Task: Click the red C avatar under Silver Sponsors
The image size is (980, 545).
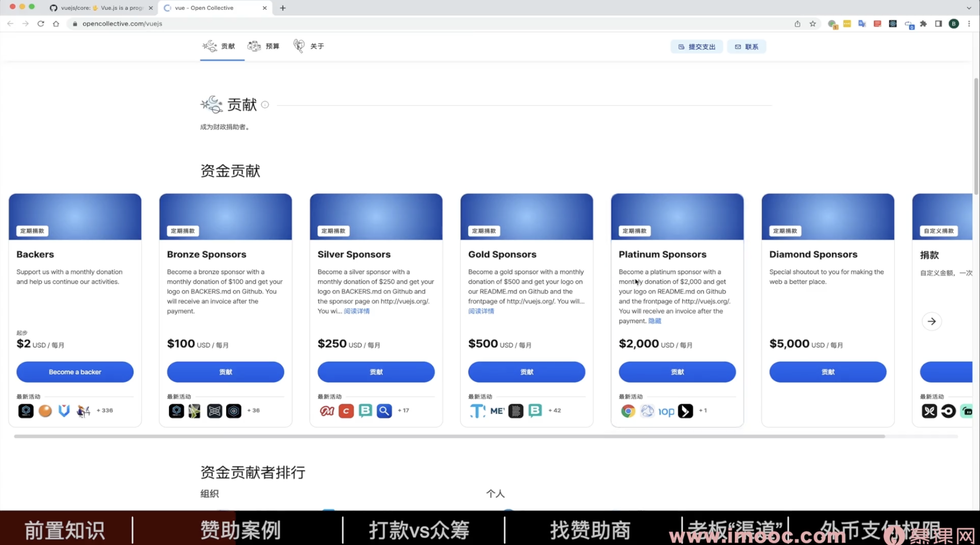Action: coord(346,411)
